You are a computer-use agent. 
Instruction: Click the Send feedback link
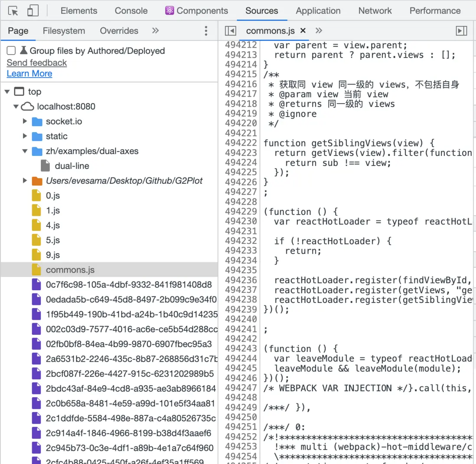[x=37, y=62]
